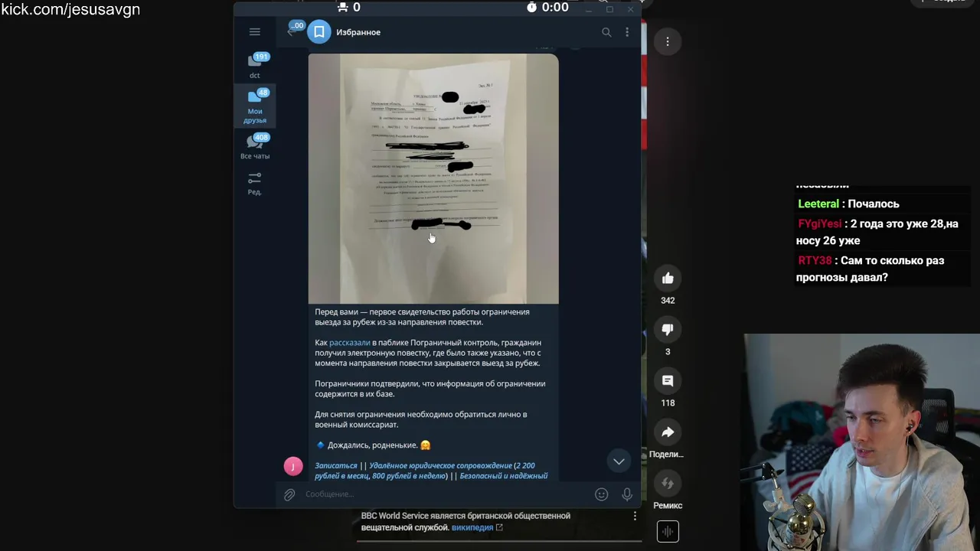Click chat username RTY38
Viewport: 980px width, 551px height.
click(x=815, y=260)
